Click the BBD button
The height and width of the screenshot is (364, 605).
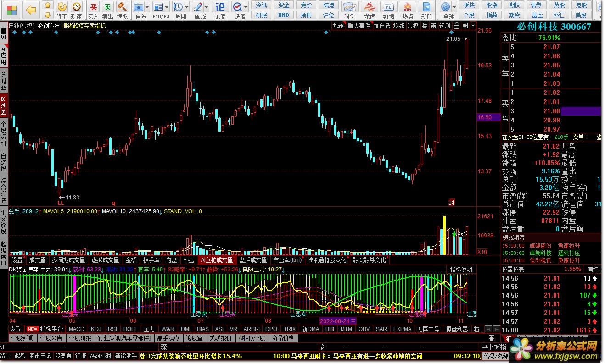tap(284, 15)
